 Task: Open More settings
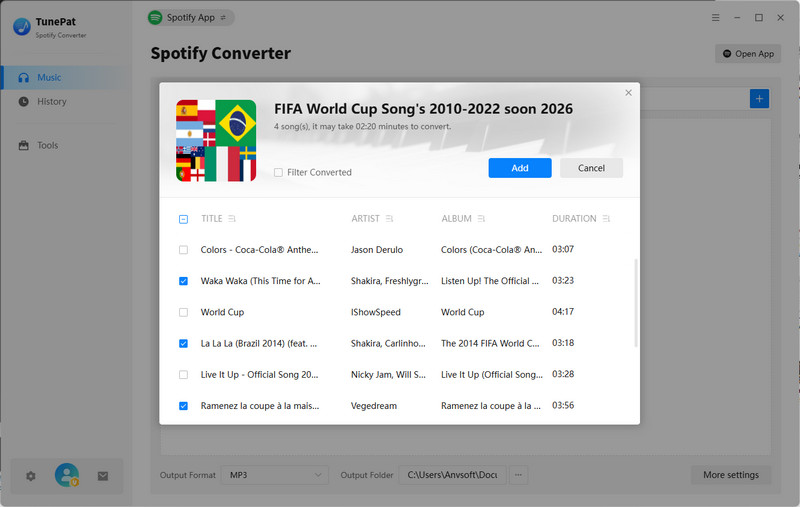click(731, 475)
